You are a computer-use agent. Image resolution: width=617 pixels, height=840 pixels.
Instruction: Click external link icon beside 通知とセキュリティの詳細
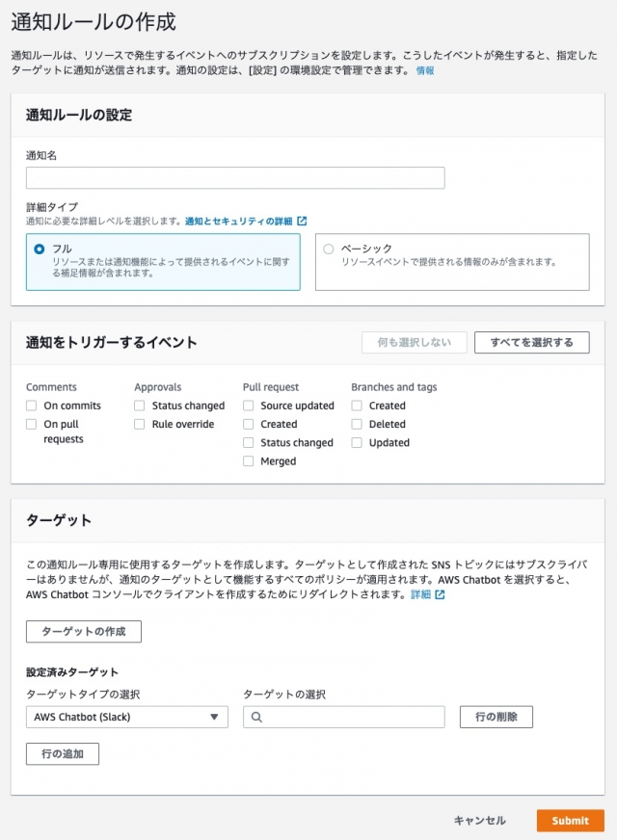pos(299,221)
